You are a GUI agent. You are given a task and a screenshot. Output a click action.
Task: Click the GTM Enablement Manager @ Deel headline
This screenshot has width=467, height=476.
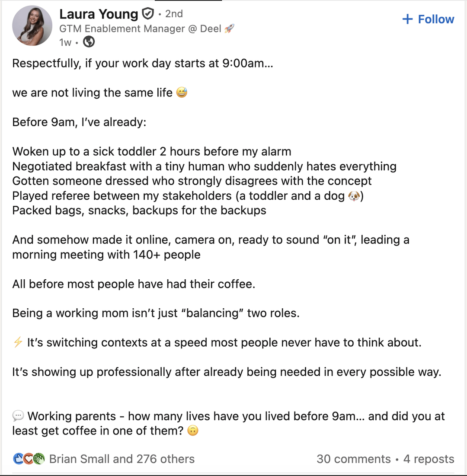(x=140, y=29)
